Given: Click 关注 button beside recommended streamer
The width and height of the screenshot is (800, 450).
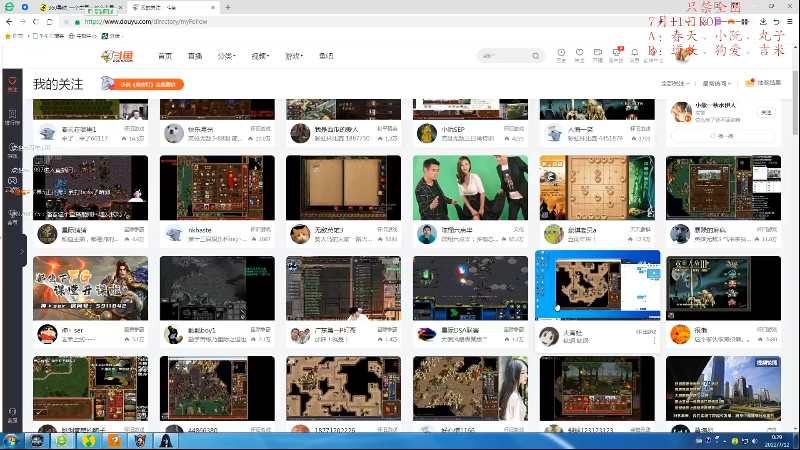Looking at the screenshot, I should tap(766, 112).
